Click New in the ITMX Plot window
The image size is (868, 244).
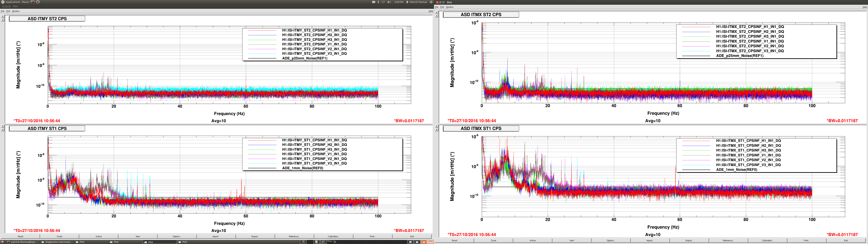point(572,240)
